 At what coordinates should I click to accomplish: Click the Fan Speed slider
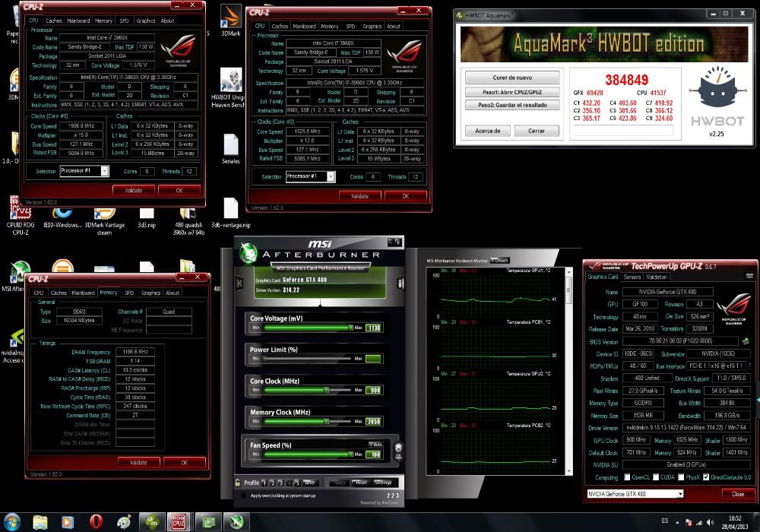click(x=309, y=454)
